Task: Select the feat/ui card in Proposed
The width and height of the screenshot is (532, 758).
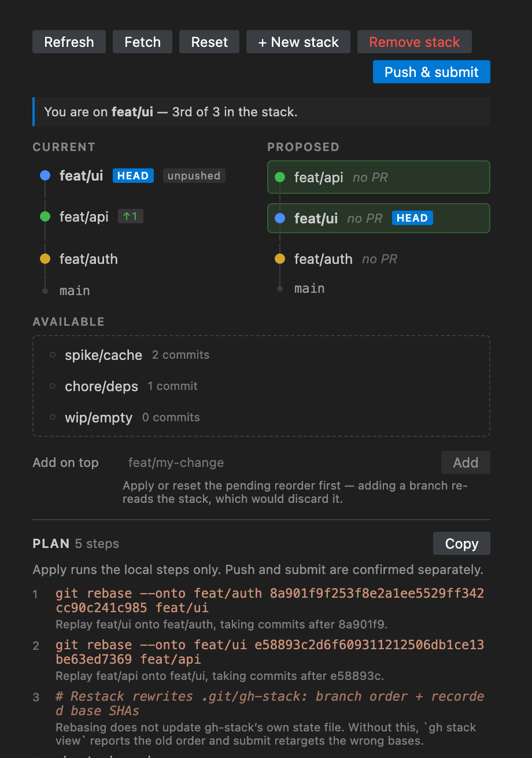Action: 379,218
